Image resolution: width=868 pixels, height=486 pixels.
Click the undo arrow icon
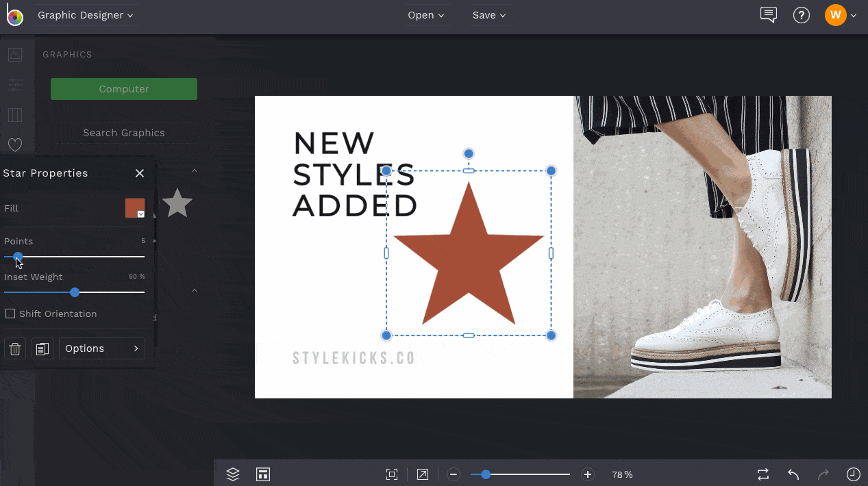[793, 474]
